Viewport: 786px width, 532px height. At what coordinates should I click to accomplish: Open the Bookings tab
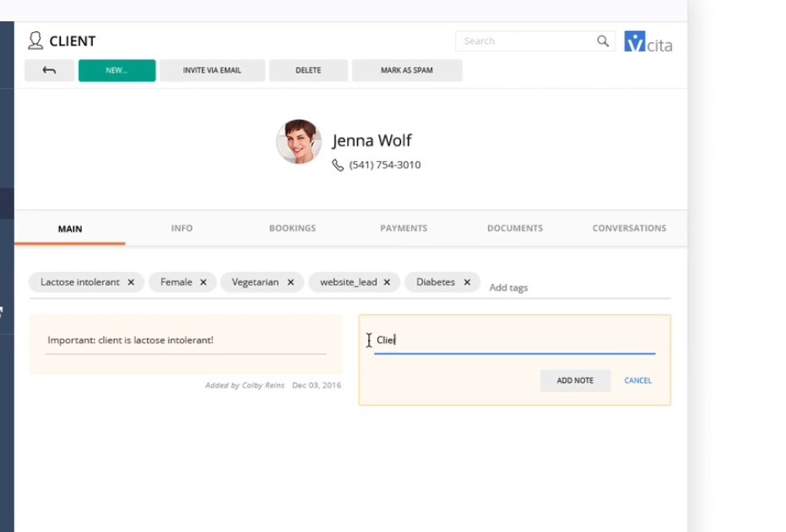tap(292, 228)
